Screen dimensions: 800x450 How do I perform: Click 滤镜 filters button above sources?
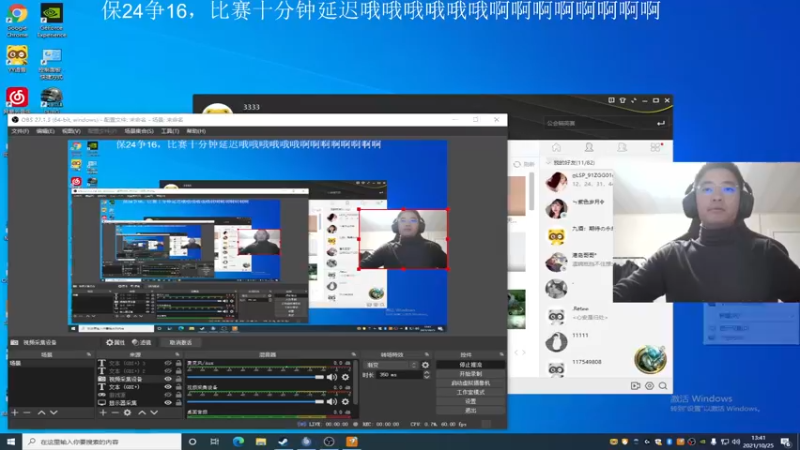point(141,342)
